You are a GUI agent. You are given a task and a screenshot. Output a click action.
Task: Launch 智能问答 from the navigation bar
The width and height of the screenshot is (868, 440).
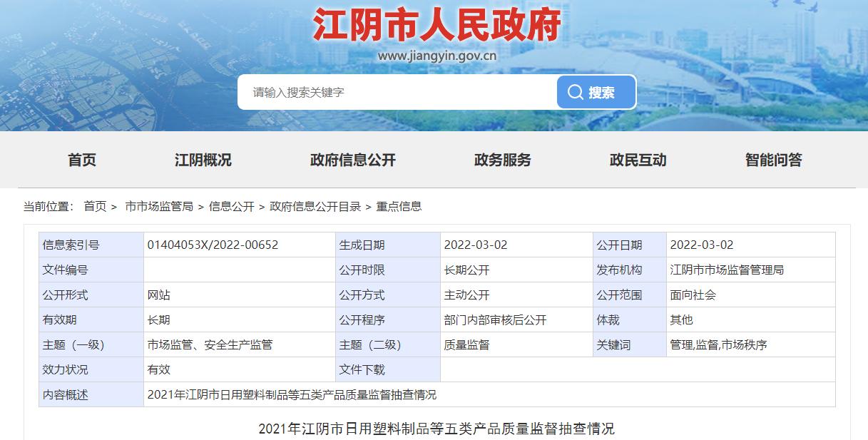(775, 160)
